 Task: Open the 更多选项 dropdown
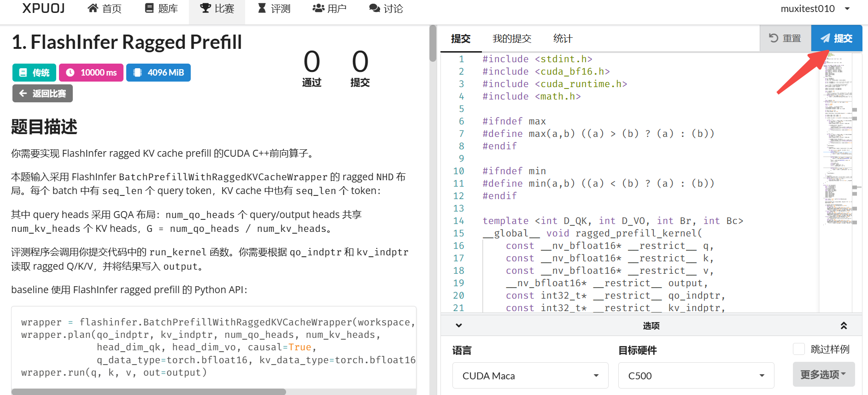824,374
